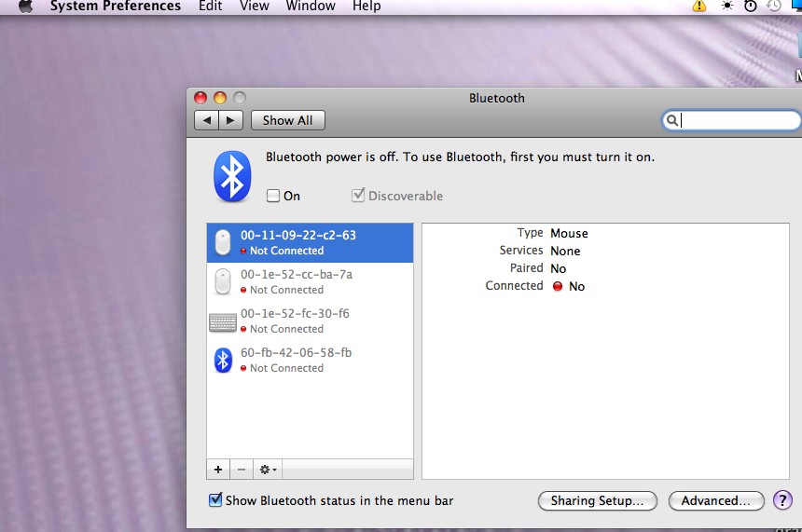
Task: Click the Bluetooth window title
Action: 497,98
